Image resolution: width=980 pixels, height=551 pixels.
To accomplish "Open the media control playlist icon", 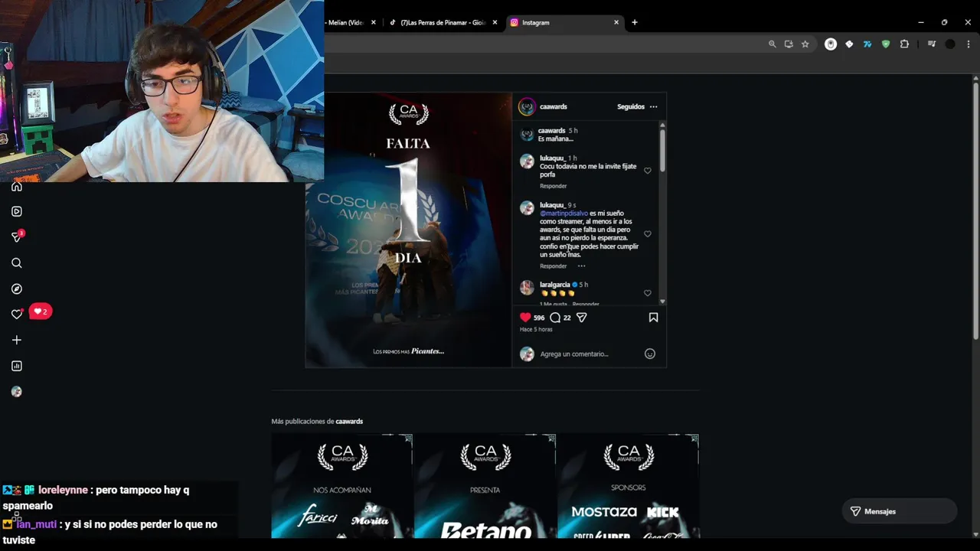I will click(931, 44).
